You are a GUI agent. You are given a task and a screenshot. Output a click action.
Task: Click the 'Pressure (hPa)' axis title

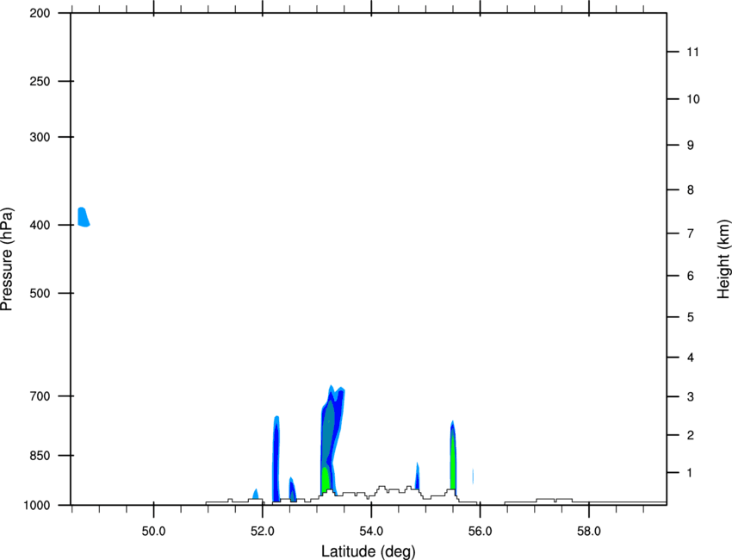click(x=7, y=259)
